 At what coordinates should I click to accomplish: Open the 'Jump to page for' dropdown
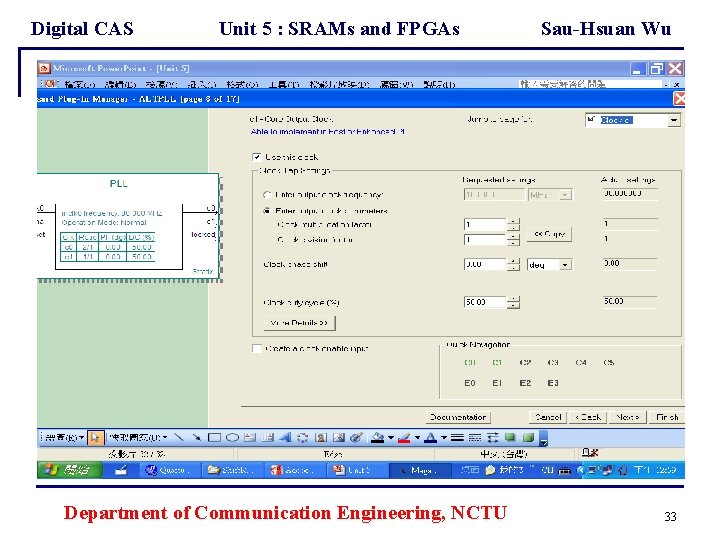[x=674, y=120]
